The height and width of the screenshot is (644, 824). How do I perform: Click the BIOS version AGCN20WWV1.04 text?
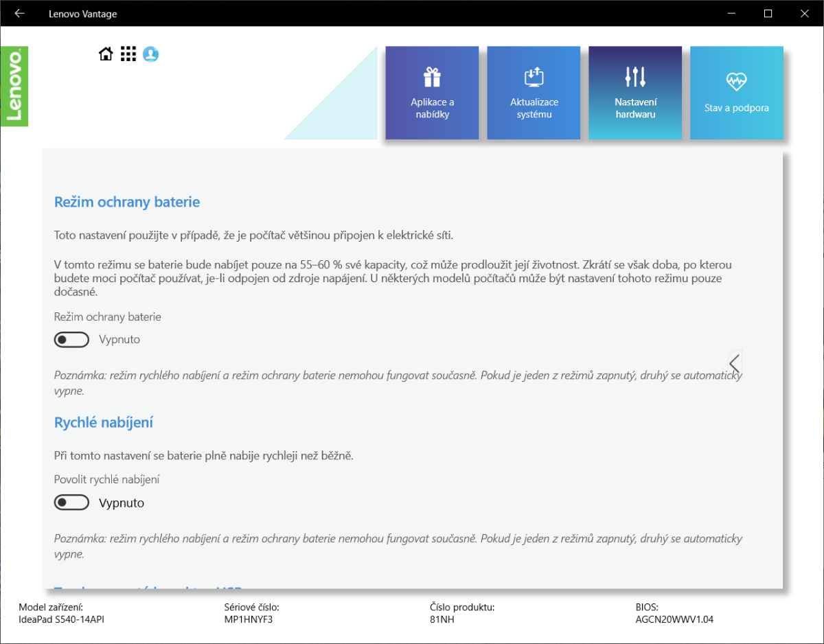click(x=674, y=619)
